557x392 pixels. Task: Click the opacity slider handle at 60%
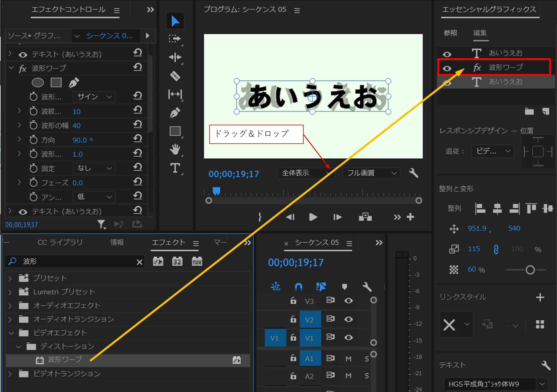[530, 270]
